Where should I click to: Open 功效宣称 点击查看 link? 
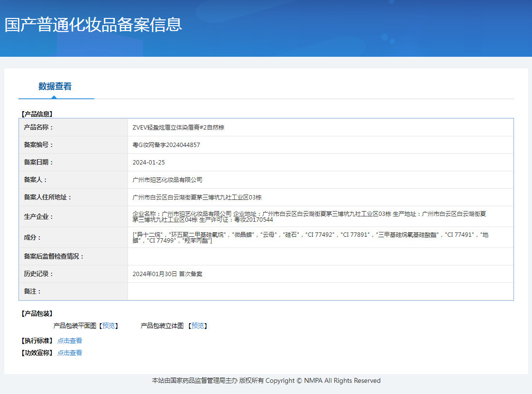point(69,353)
